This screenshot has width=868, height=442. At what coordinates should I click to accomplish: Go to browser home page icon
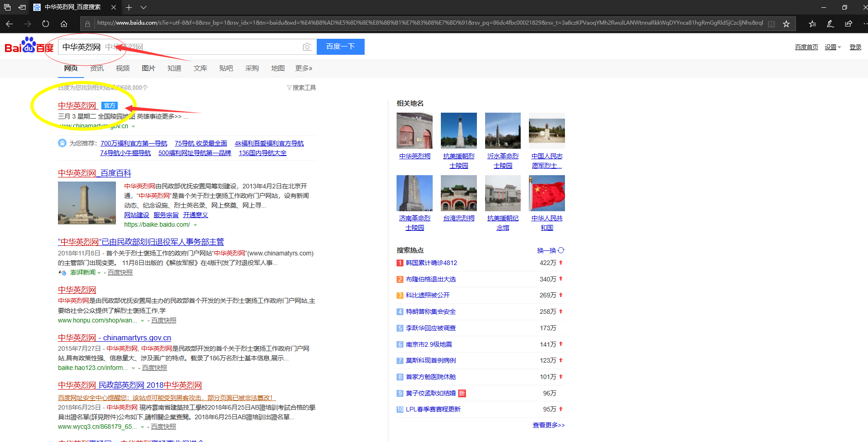click(x=64, y=24)
